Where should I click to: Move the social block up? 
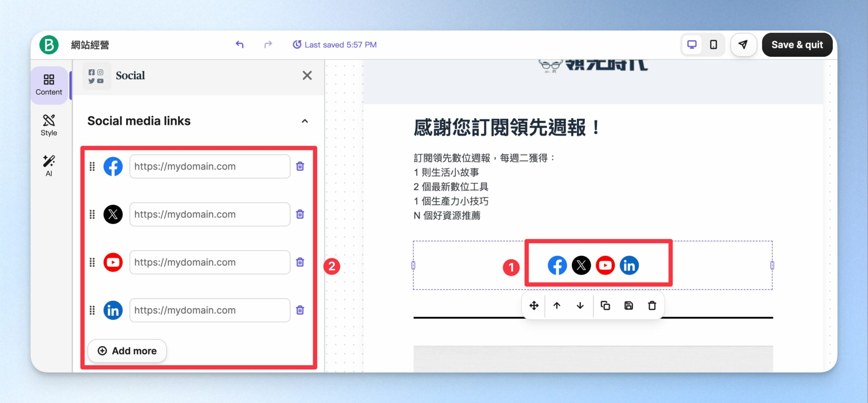557,306
